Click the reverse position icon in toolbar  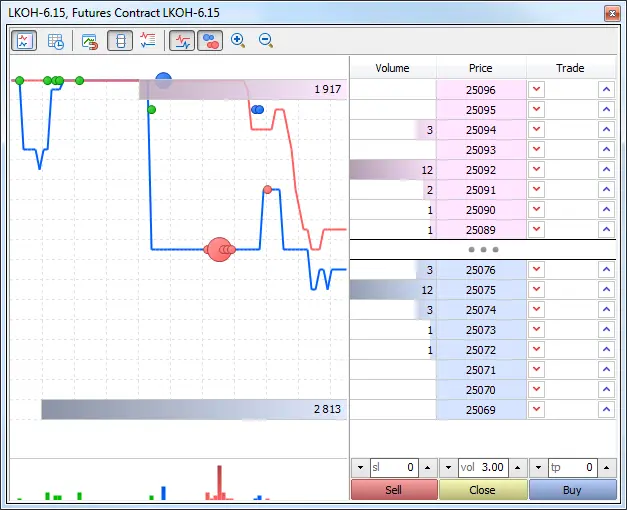pyautogui.click(x=89, y=41)
